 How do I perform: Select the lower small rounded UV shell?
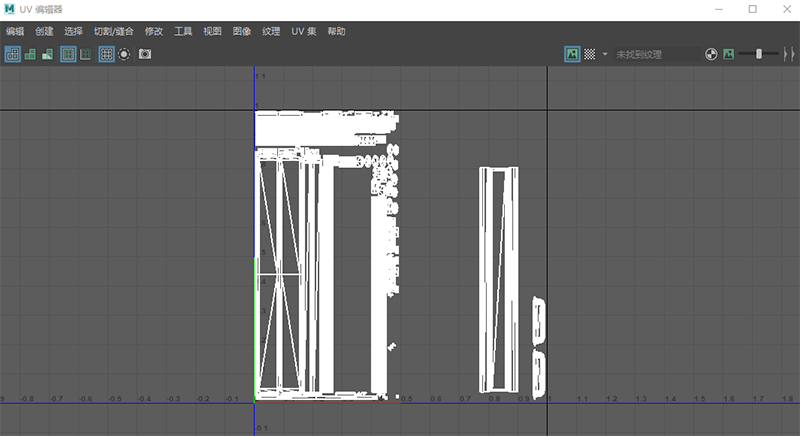pos(539,374)
